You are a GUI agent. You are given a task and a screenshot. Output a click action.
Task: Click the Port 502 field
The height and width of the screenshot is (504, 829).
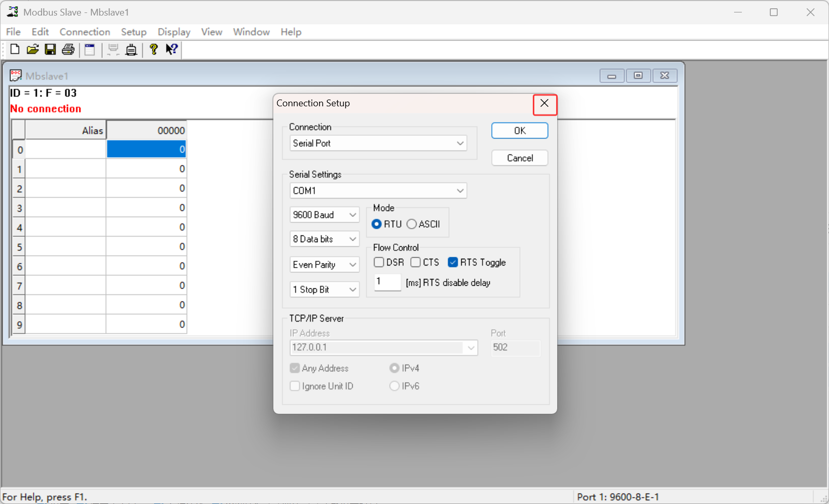516,347
